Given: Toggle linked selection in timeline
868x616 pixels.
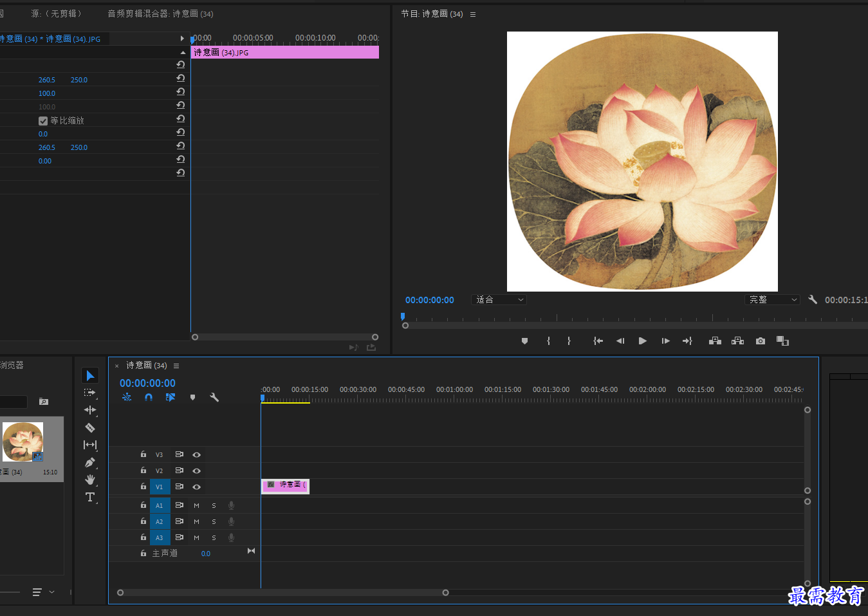Looking at the screenshot, I should point(171,398).
